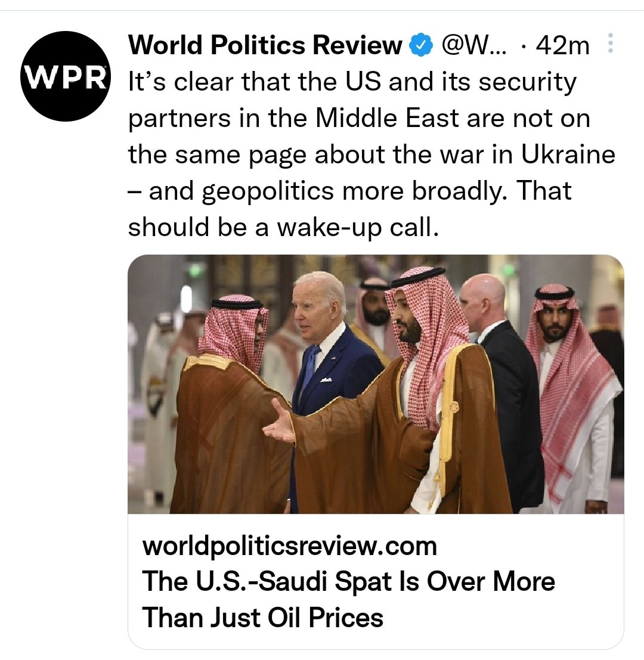Image resolution: width=644 pixels, height=660 pixels.
Task: Click the wake-up call sentence
Action: point(283,227)
